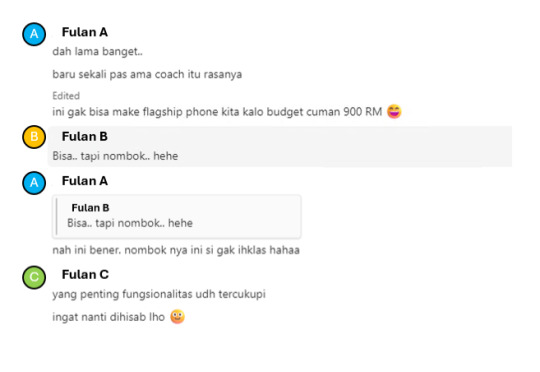Click the second blue Fulan A avatar
This screenshot has width=540, height=372.
(34, 183)
